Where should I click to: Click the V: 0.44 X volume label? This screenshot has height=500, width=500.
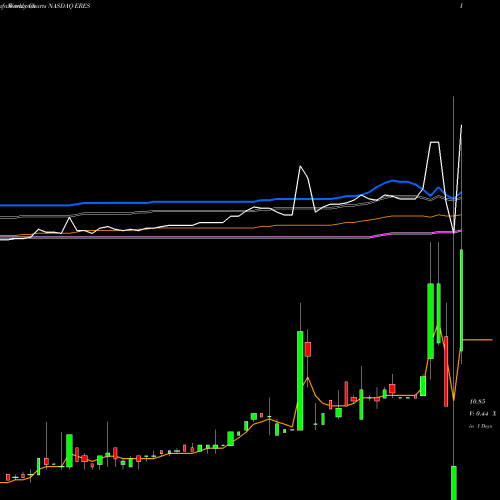click(x=483, y=414)
